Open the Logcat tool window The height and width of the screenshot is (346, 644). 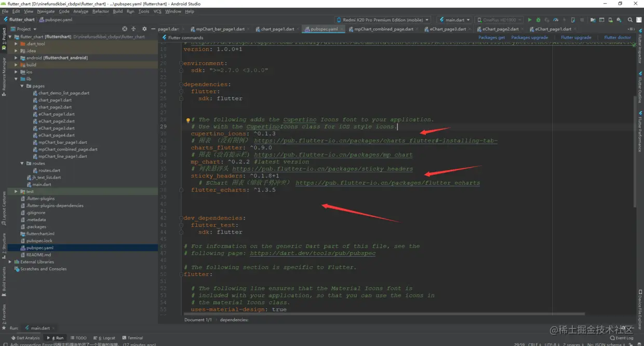[104, 338]
